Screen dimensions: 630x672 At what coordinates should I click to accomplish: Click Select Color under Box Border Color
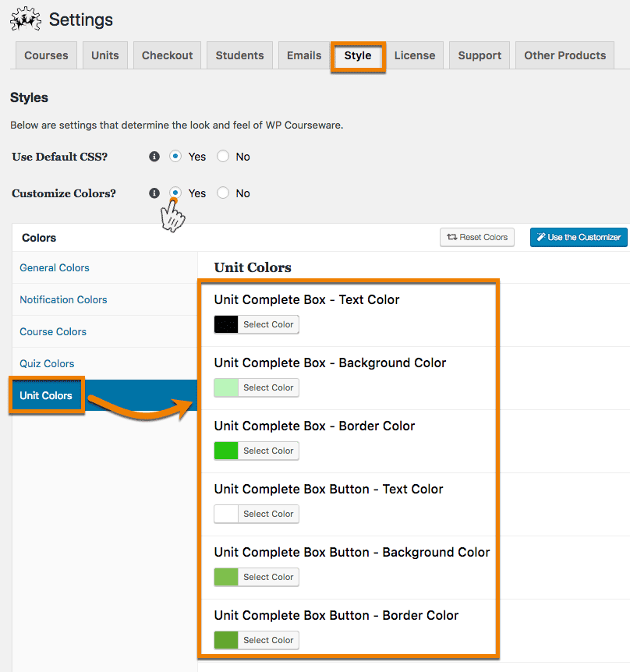[268, 451]
